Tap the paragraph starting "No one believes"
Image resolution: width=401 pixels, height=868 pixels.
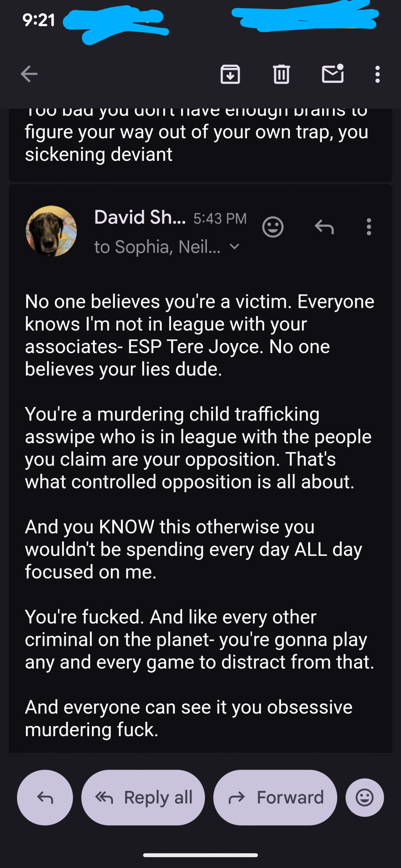(199, 335)
